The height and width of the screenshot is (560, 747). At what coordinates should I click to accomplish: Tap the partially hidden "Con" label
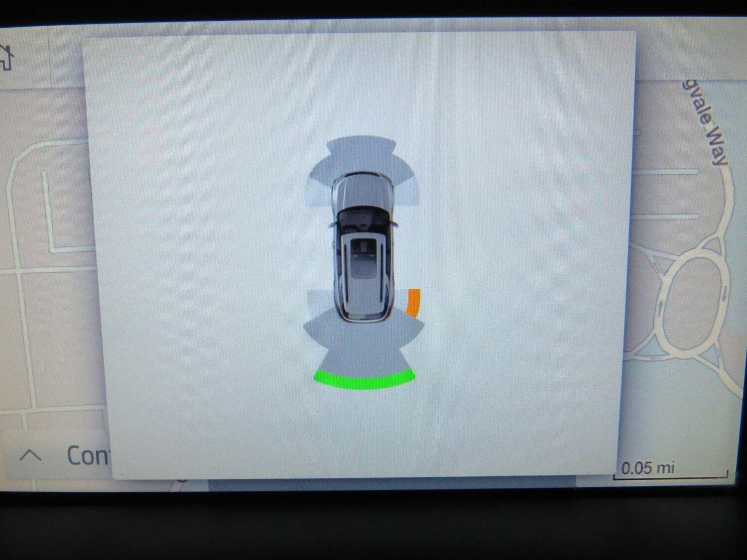coord(87,455)
